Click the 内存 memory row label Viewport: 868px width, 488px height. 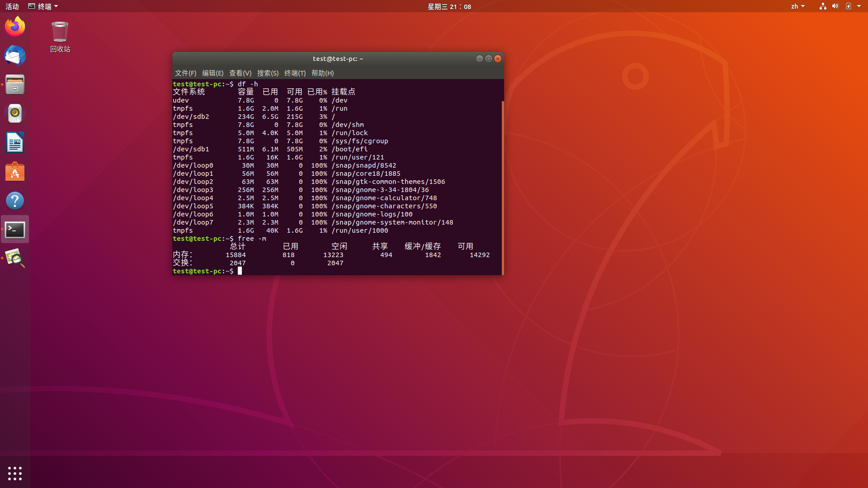(x=183, y=255)
